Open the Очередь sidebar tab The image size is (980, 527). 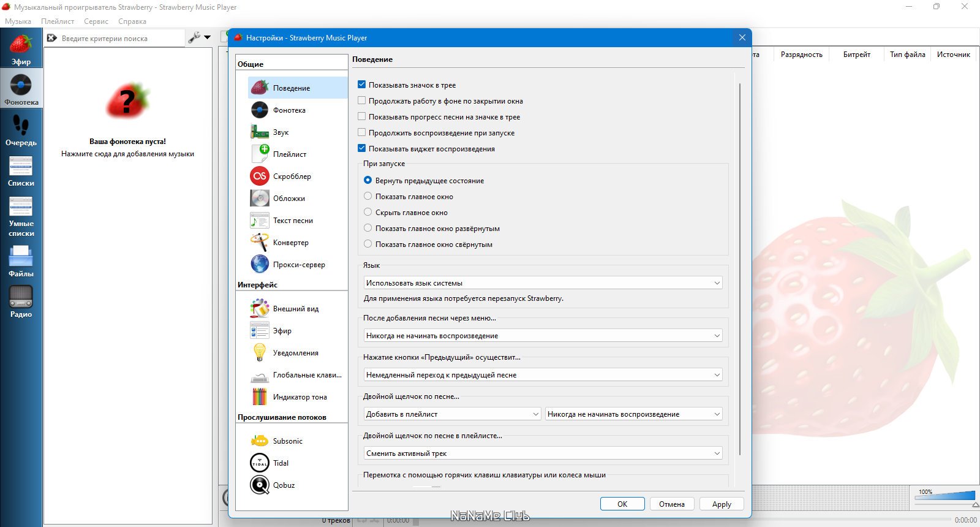[x=21, y=130]
